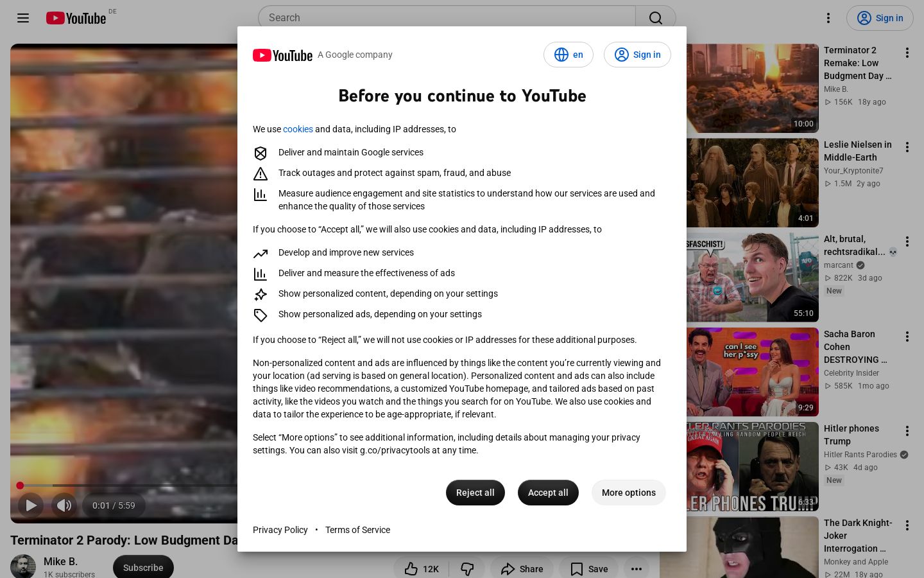Open the Leslie Nielsen in Middle-Earth thumbnail
The width and height of the screenshot is (924, 578).
753,182
